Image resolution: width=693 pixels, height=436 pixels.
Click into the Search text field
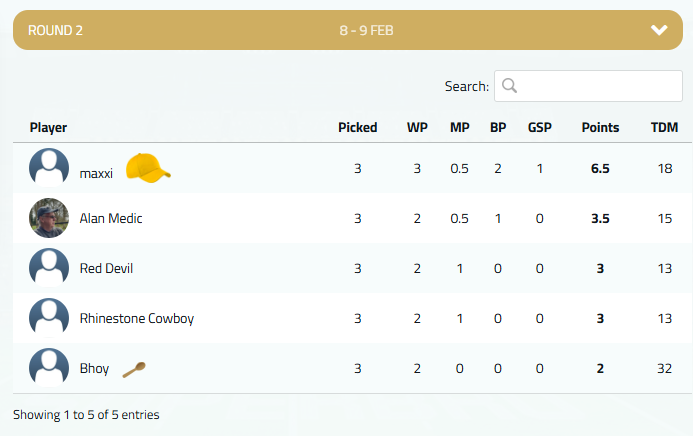pos(588,86)
